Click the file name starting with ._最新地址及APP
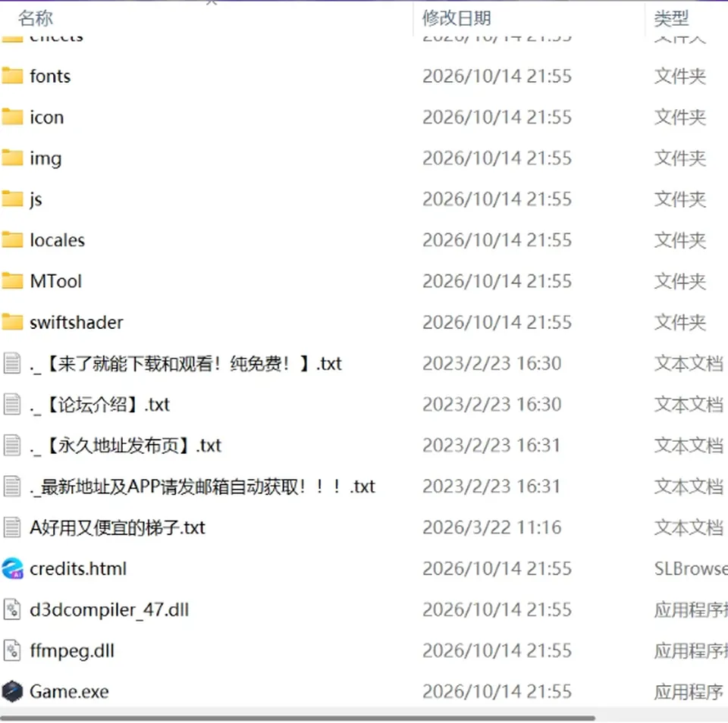The height and width of the screenshot is (723, 728). (202, 487)
